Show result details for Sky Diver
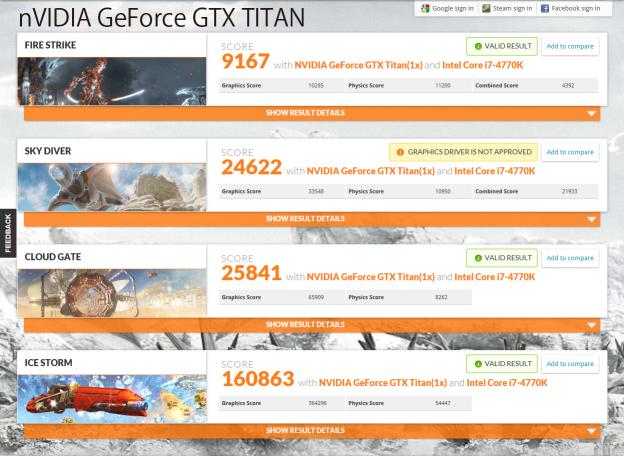624x456 pixels. pyautogui.click(x=312, y=219)
